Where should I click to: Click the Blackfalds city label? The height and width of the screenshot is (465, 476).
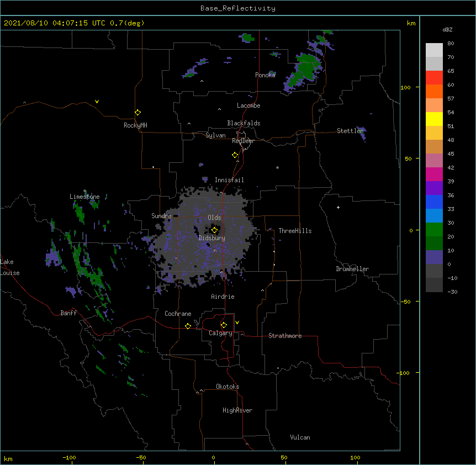click(244, 123)
